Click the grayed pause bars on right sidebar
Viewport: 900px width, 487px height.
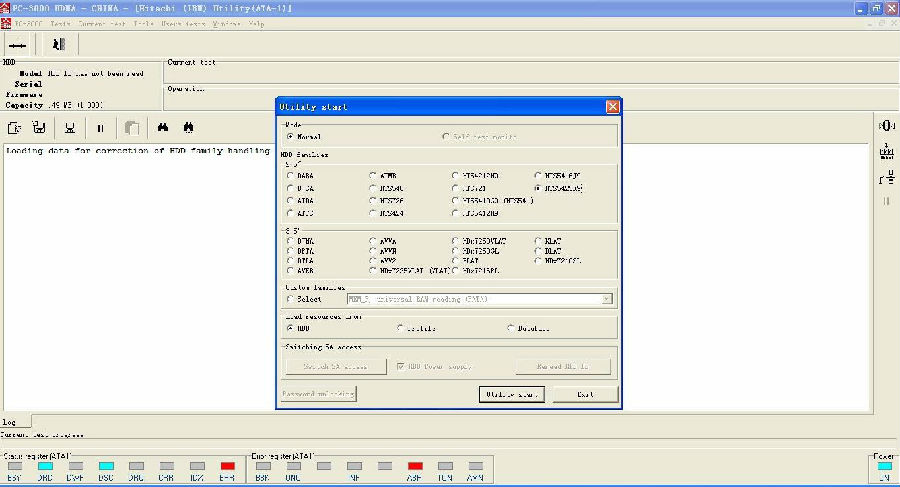[886, 201]
